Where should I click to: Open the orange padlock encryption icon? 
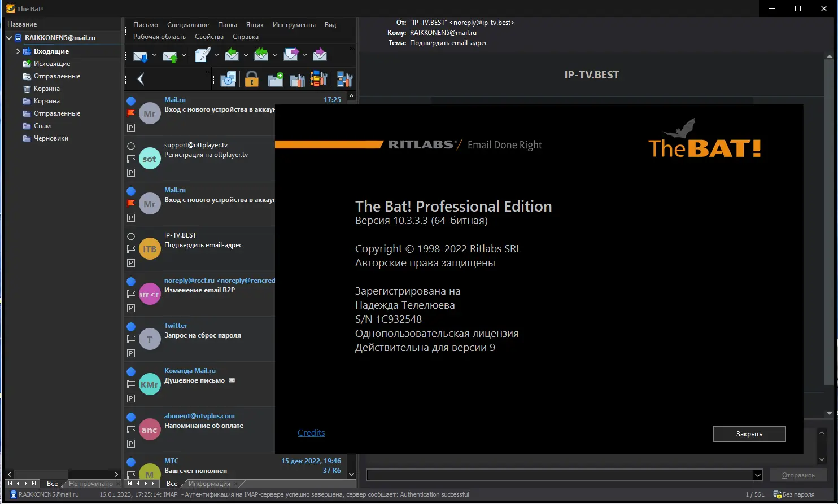(x=252, y=78)
